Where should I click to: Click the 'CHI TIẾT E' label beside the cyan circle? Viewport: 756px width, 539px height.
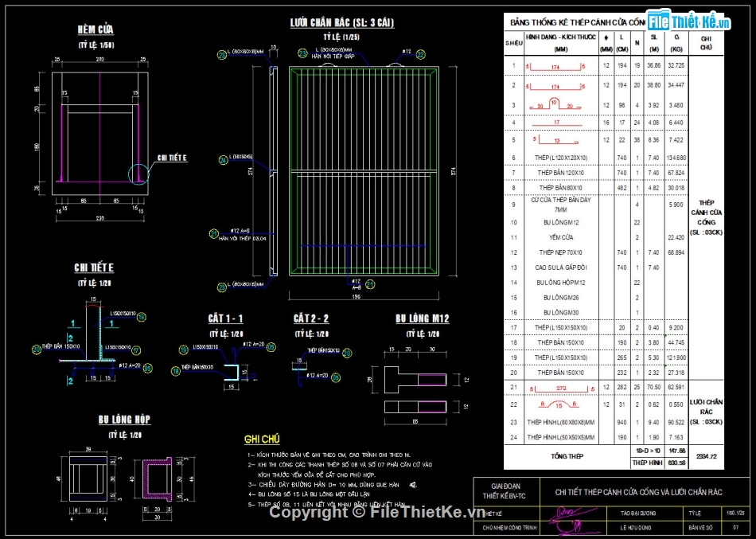pos(172,158)
